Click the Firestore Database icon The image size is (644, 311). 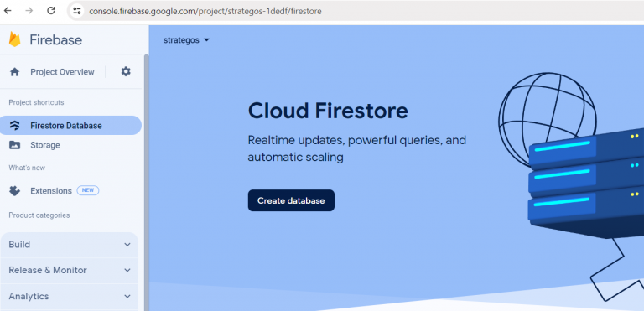pyautogui.click(x=15, y=125)
